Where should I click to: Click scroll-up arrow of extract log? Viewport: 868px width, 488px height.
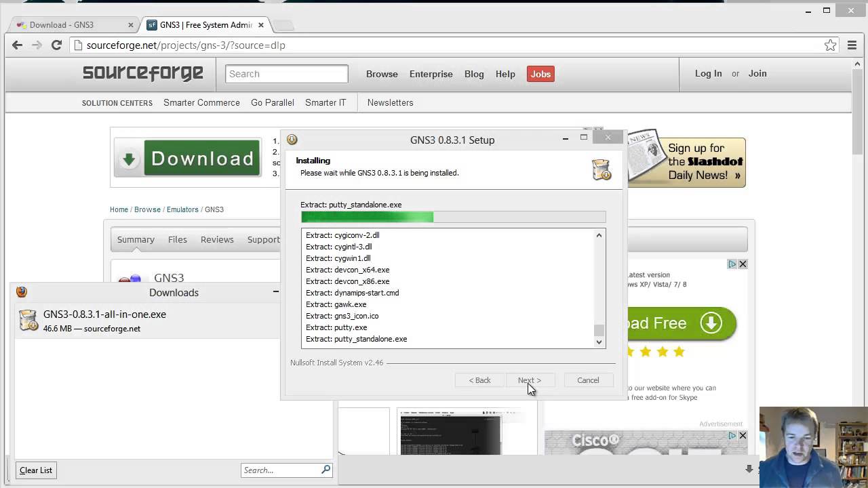coord(599,235)
